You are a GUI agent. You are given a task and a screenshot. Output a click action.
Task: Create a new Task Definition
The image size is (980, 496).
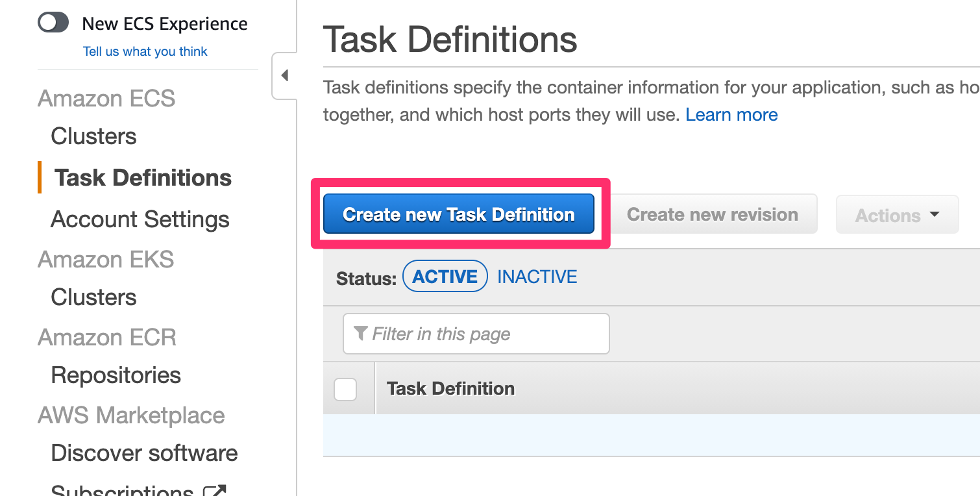pos(459,213)
